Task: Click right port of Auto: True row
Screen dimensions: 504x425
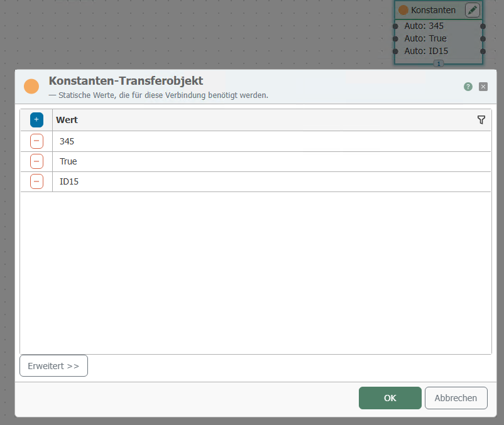Action: click(x=483, y=38)
